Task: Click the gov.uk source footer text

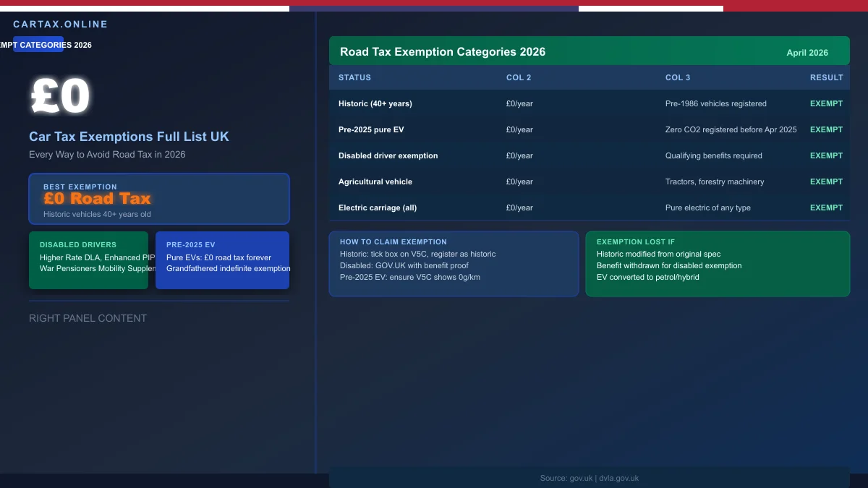Action: point(589,478)
